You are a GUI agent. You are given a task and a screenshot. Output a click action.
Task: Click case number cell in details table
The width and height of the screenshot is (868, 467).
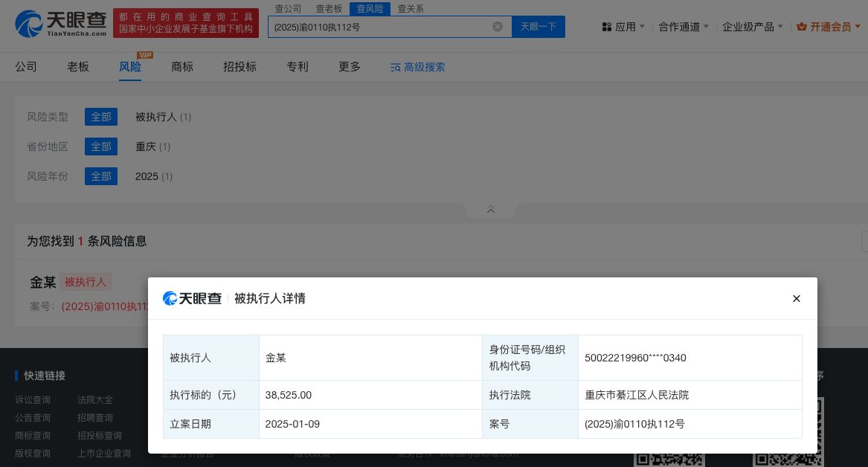pos(689,424)
